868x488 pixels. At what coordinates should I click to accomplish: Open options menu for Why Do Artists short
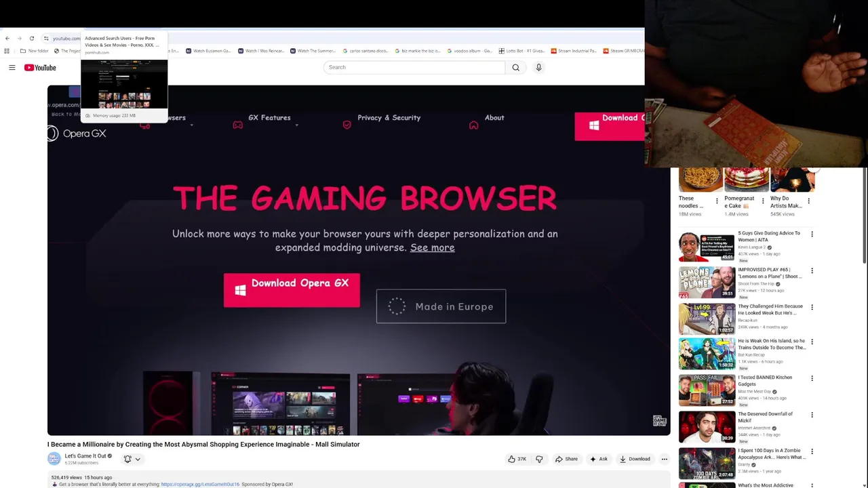tap(808, 201)
